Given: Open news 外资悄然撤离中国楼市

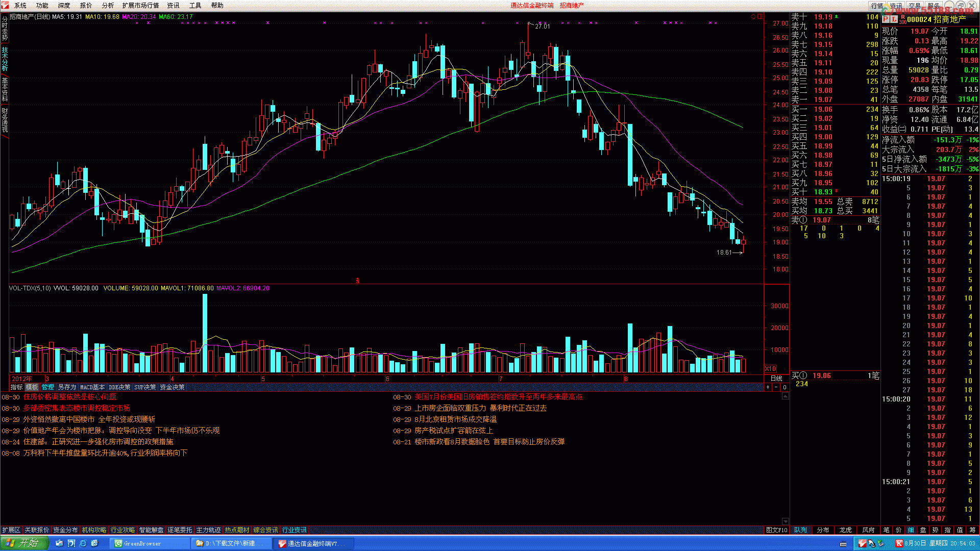Looking at the screenshot, I should [x=59, y=419].
